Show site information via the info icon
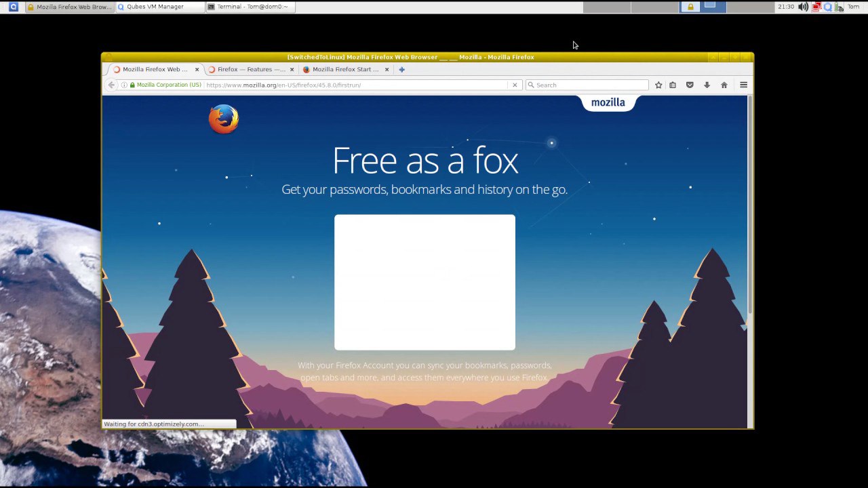 click(x=124, y=85)
